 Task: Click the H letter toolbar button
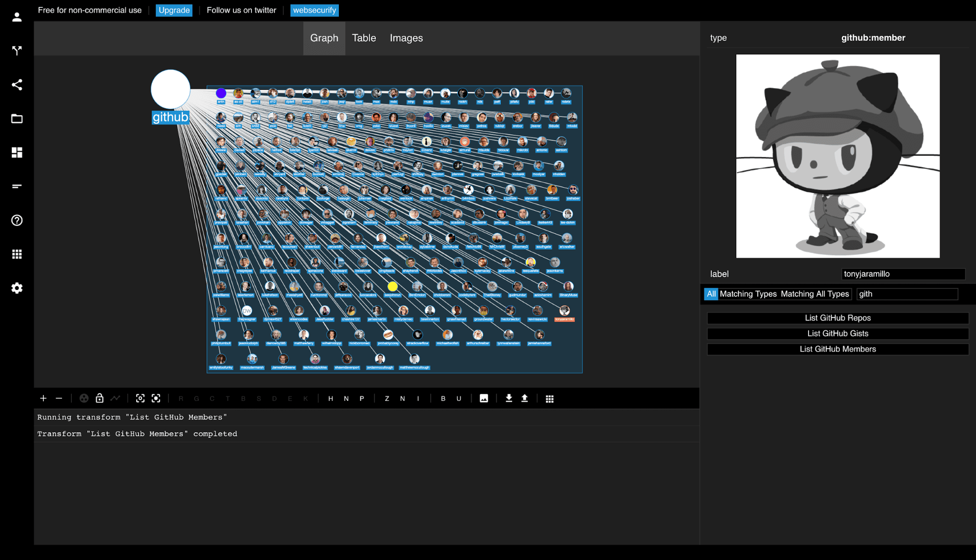pos(331,398)
